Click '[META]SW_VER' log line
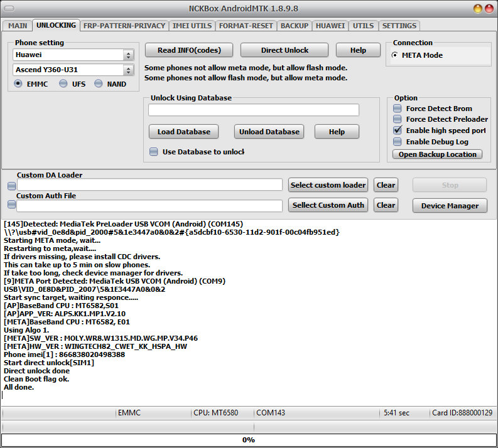Screen dimensions: 498x448 100,338
